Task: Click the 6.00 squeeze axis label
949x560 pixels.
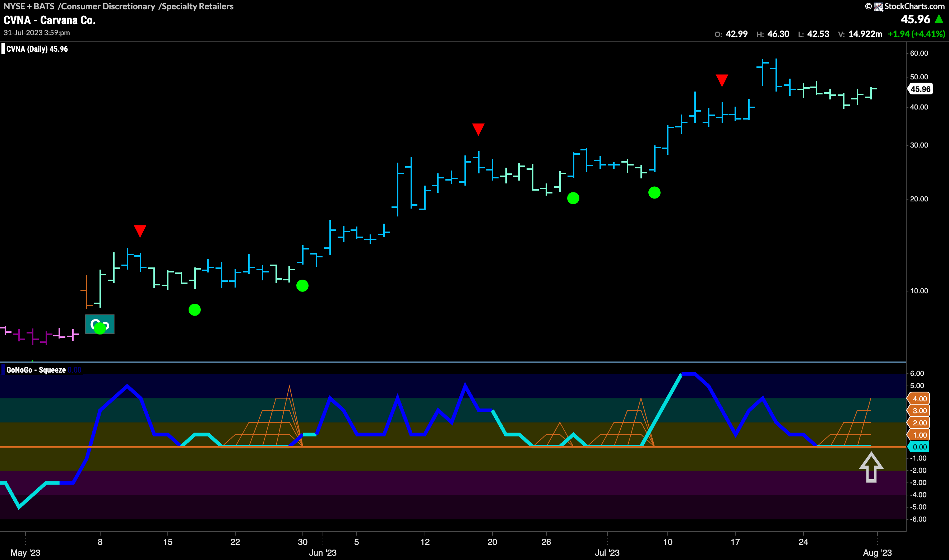Action: (917, 373)
